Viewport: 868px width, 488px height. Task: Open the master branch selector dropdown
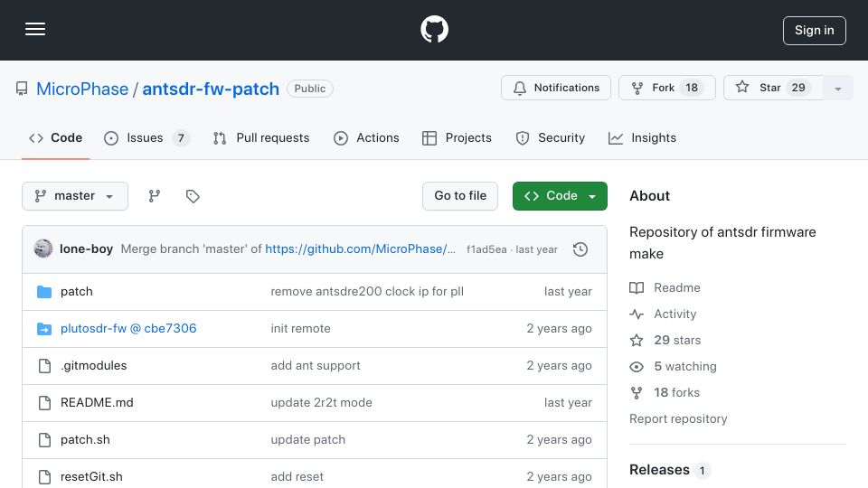pyautogui.click(x=75, y=196)
